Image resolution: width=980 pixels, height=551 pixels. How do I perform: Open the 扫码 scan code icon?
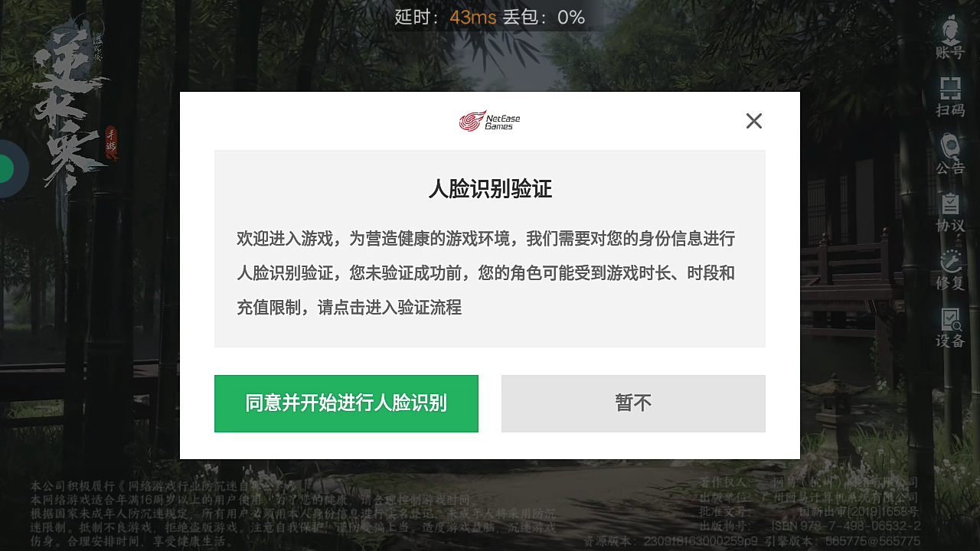point(950,96)
